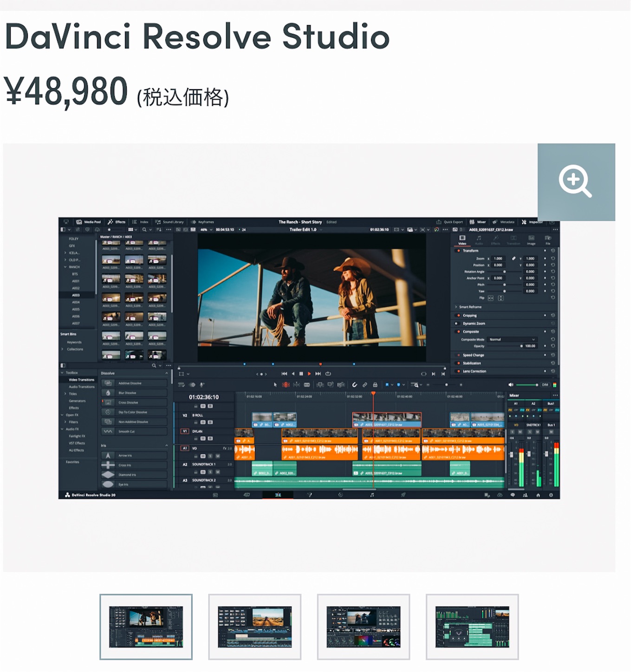Image resolution: width=631 pixels, height=672 pixels.
Task: Click the Pitch slider in Transform
Action: coord(504,285)
